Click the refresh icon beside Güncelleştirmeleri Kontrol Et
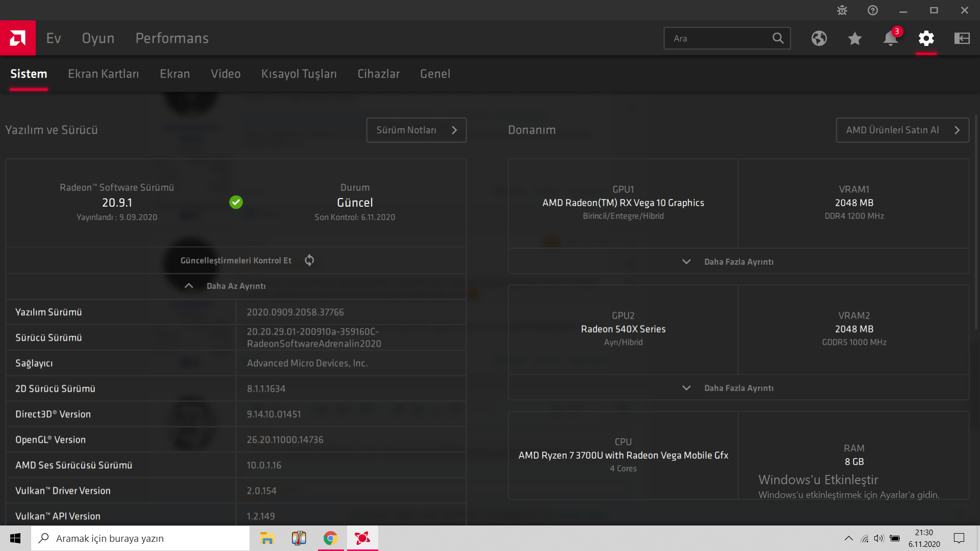Image resolution: width=980 pixels, height=551 pixels. point(309,260)
